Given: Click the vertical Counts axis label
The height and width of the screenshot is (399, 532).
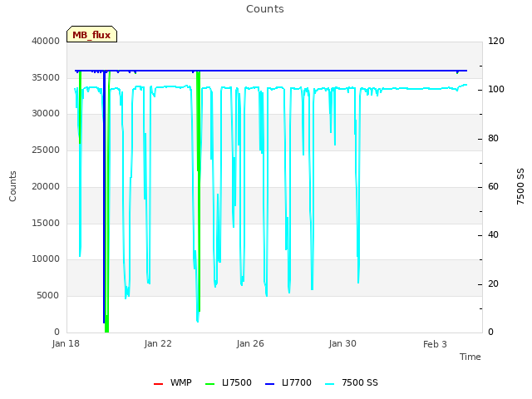Looking at the screenshot, I should [x=12, y=186].
